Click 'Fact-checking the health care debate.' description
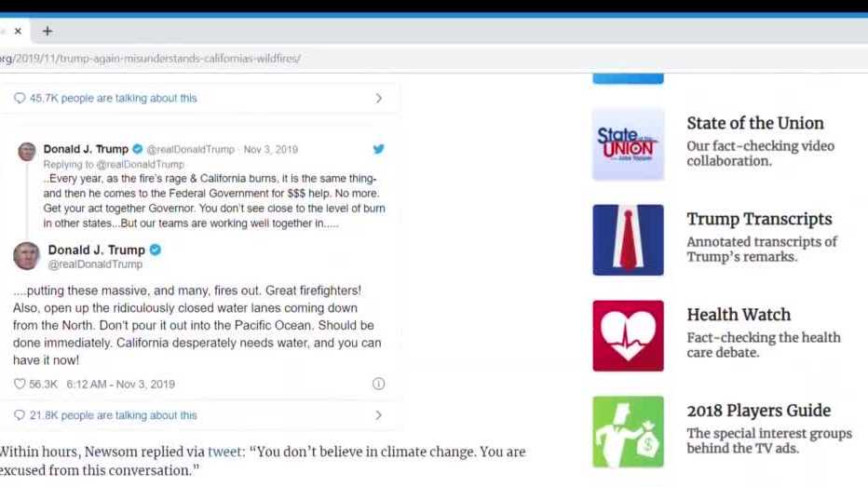The image size is (868, 487). tap(764, 345)
